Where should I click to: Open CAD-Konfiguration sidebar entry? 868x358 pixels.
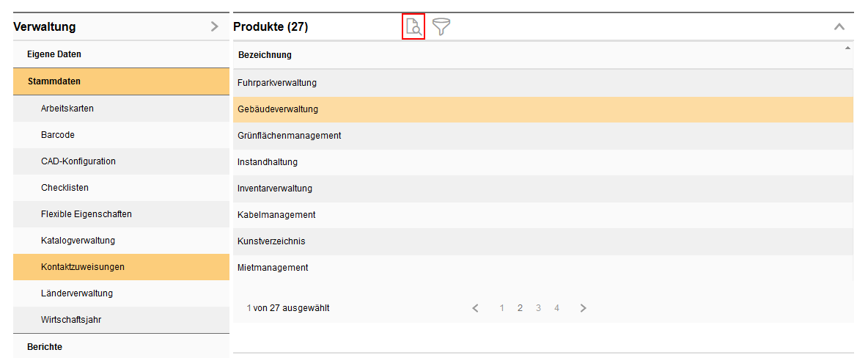(78, 161)
